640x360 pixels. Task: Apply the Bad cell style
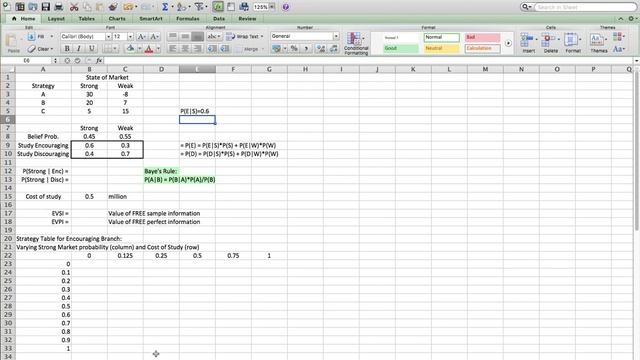point(482,37)
